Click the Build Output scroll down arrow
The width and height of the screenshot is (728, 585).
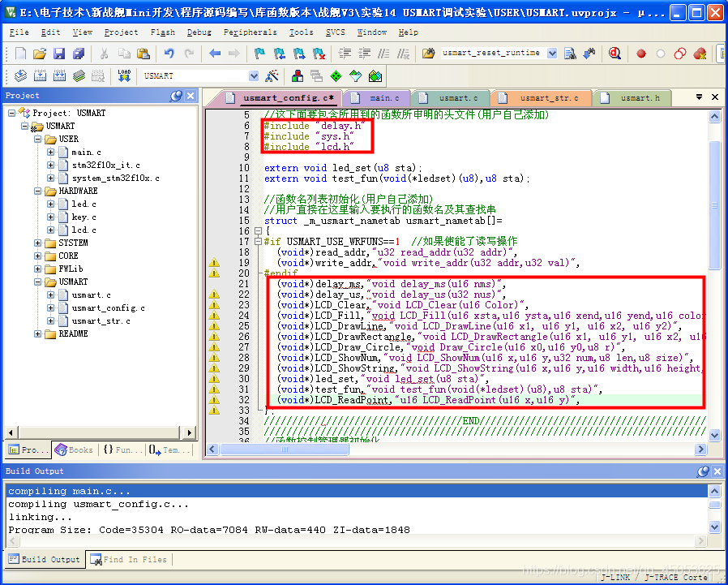tap(714, 527)
